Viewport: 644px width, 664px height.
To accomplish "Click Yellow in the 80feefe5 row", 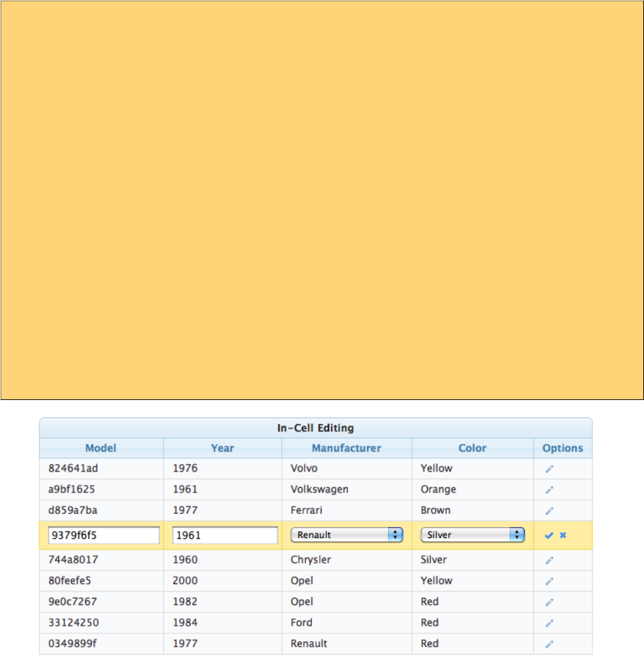I will (x=436, y=580).
